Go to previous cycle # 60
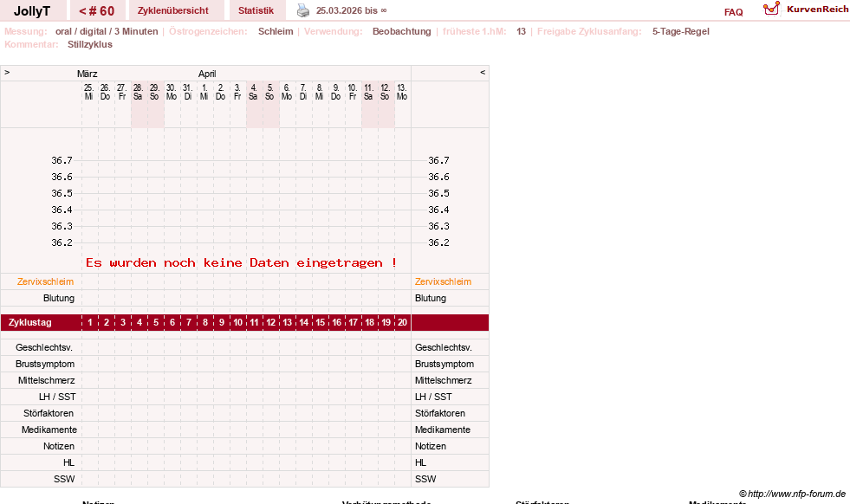This screenshot has width=850, height=504. tap(96, 11)
